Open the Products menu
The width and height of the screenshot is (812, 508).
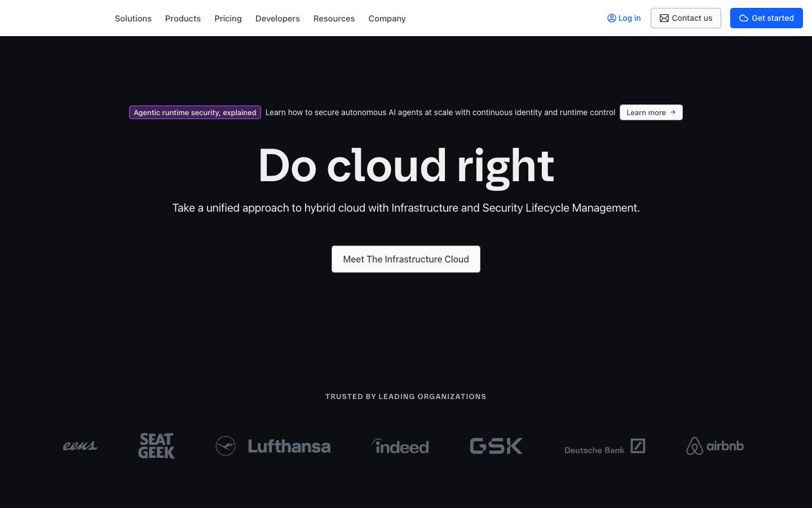(183, 19)
